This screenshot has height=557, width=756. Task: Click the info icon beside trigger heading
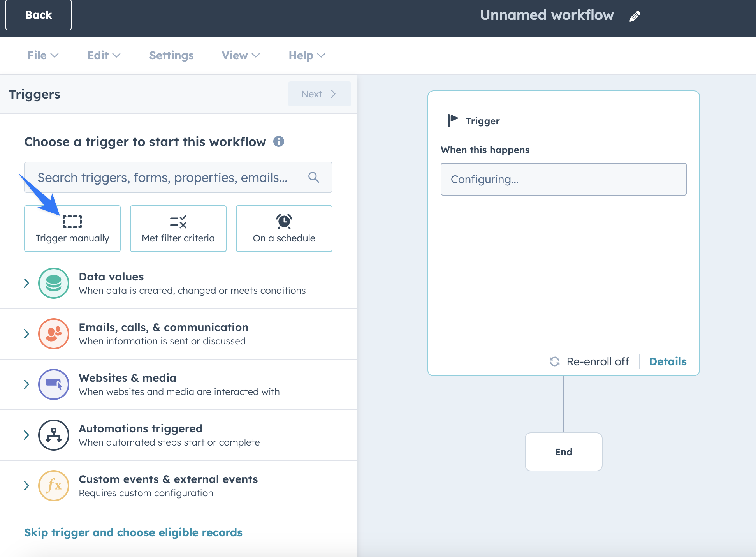point(279,141)
